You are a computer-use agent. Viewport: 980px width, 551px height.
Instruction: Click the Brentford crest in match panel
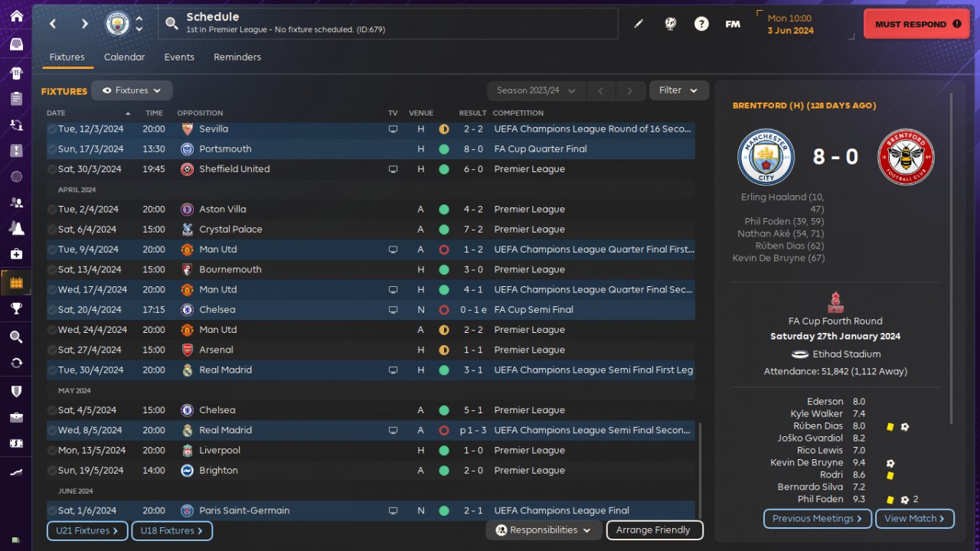[906, 157]
